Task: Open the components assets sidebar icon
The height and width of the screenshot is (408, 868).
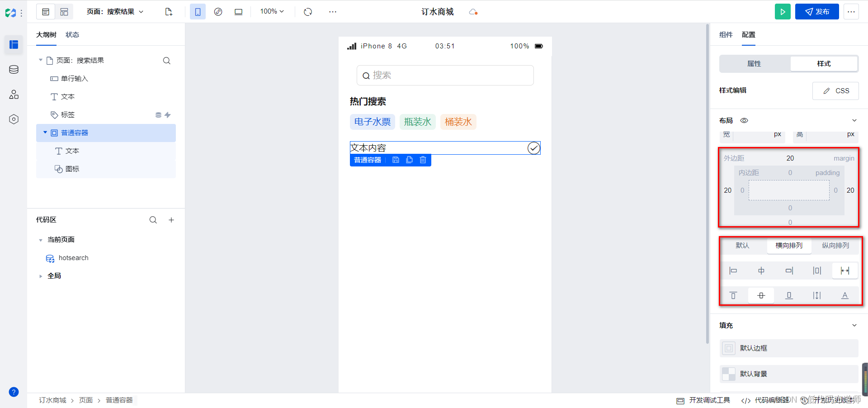Action: tap(14, 94)
